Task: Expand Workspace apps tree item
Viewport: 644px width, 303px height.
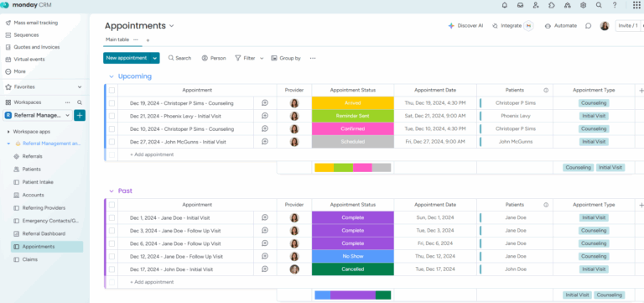Action: pos(8,132)
